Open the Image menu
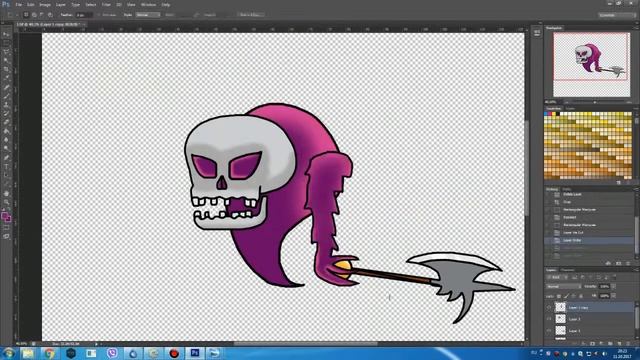640x360 pixels. (x=45, y=4)
